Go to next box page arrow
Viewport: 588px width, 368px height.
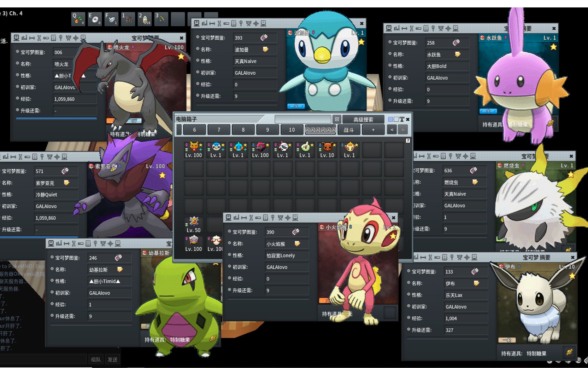point(402,130)
